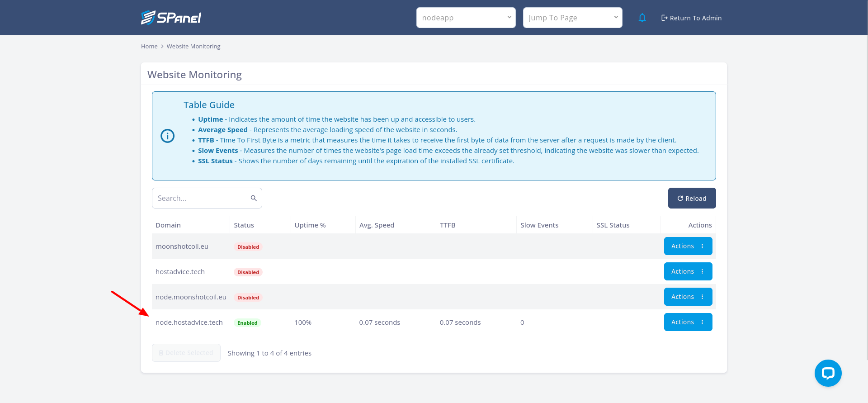The width and height of the screenshot is (868, 403).
Task: Reload the monitoring table
Action: tap(692, 198)
